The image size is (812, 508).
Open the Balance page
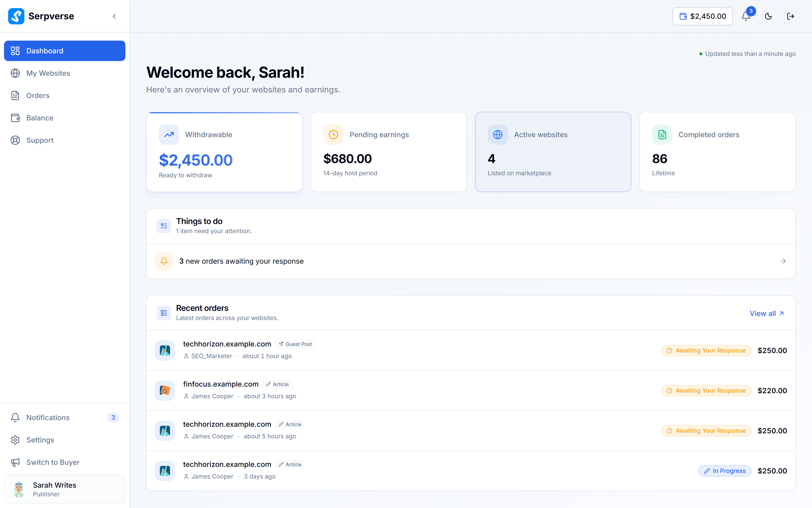65,118
